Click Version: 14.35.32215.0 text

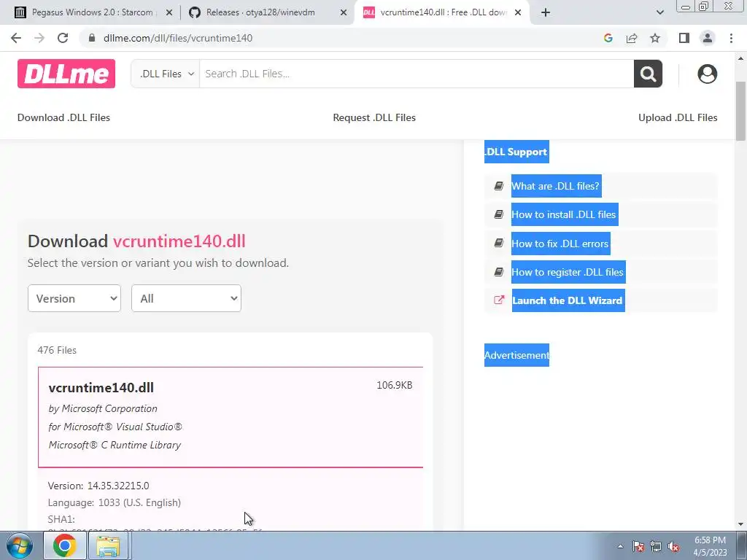click(x=98, y=486)
